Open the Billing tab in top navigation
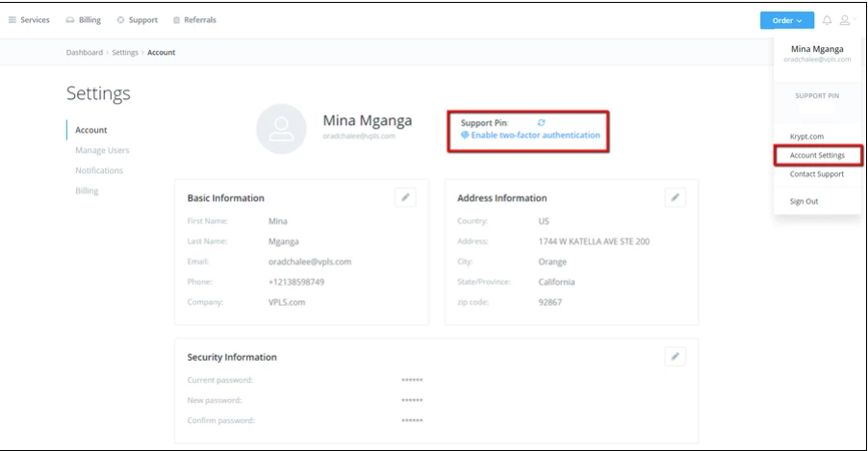 click(83, 20)
